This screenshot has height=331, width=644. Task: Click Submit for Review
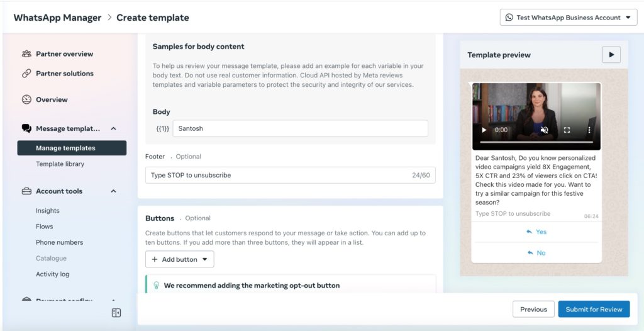click(594, 309)
